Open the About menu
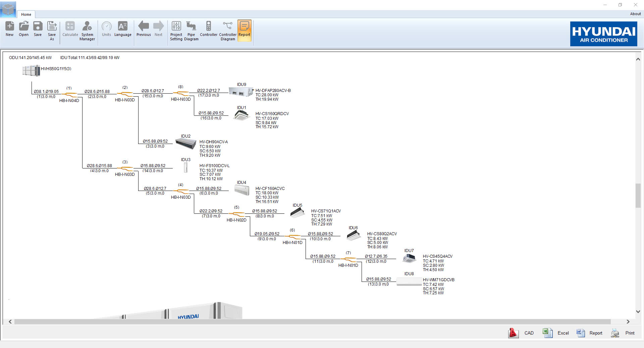The image size is (644, 348). (635, 14)
